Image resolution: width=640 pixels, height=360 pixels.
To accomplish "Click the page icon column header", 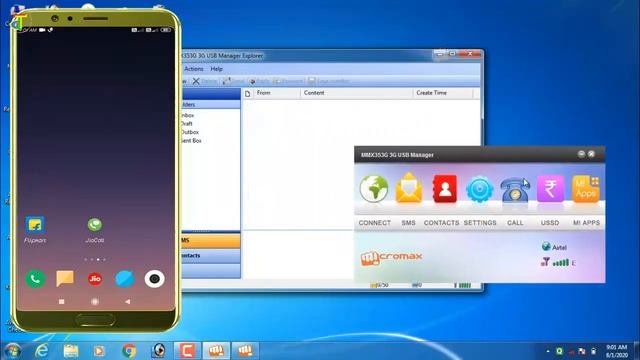I will [247, 93].
